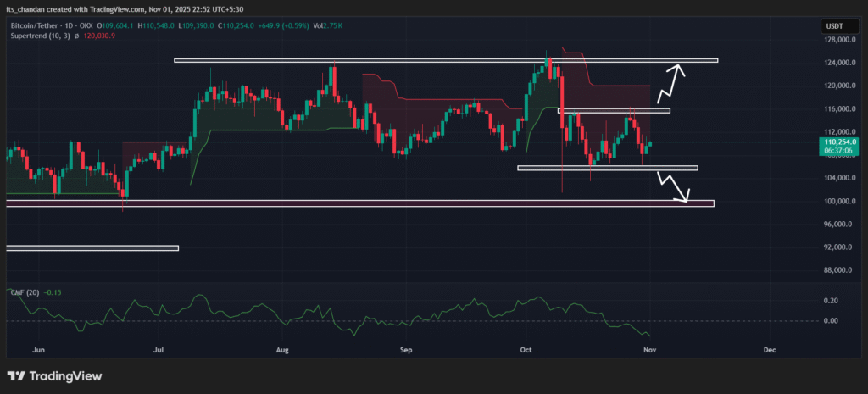Click the Aug label on time axis
Viewport: 868px width, 394px height.
point(282,350)
